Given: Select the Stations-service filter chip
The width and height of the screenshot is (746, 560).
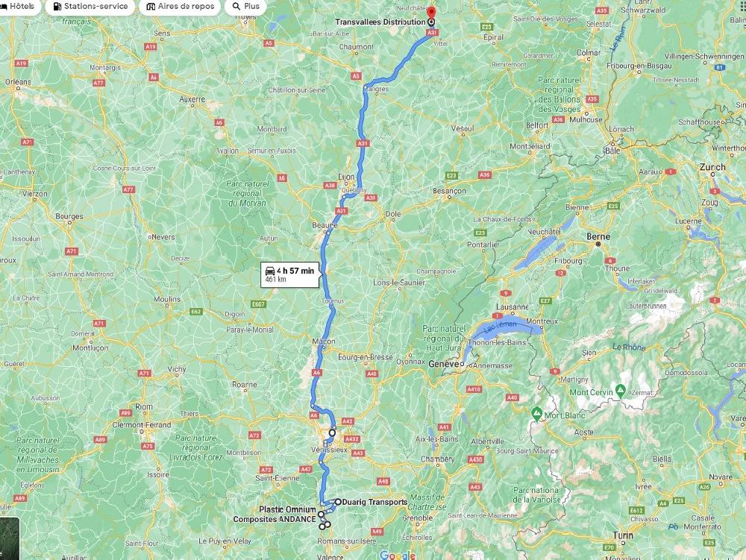Looking at the screenshot, I should (90, 7).
